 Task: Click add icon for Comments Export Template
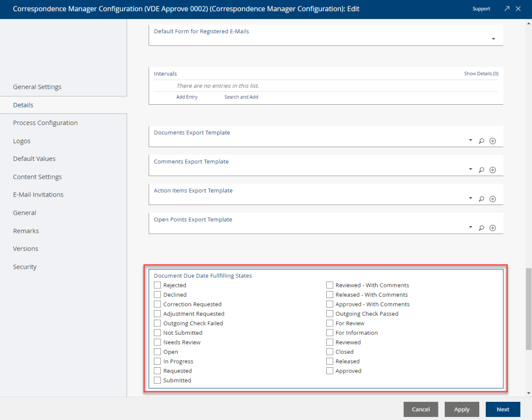[493, 170]
